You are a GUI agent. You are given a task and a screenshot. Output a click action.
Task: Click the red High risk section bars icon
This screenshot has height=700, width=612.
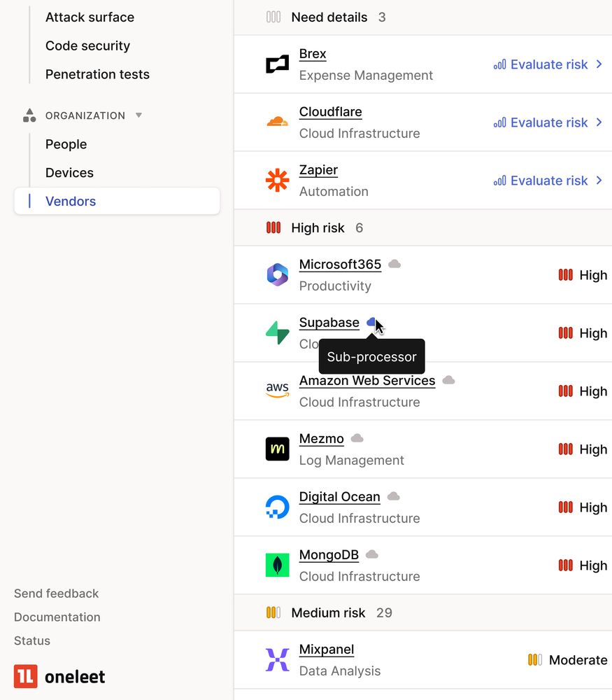point(273,227)
